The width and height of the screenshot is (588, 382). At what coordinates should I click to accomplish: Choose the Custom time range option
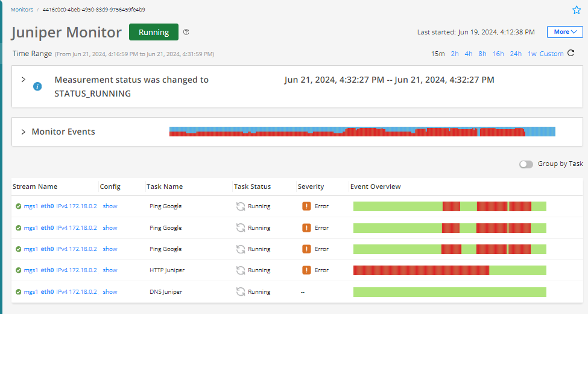(x=551, y=54)
